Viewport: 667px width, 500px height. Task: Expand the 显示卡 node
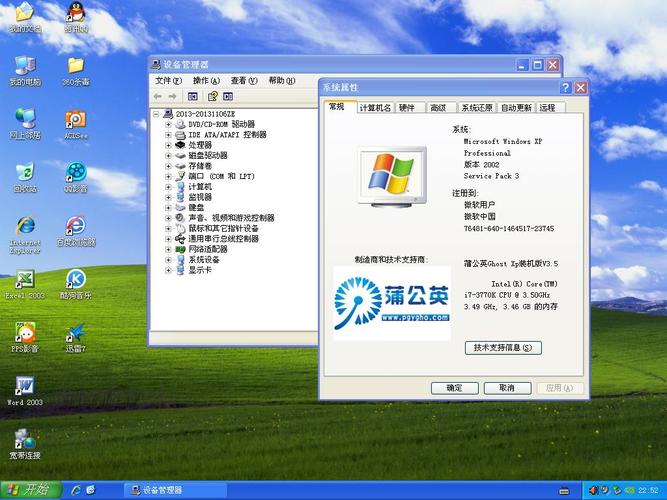[168, 270]
